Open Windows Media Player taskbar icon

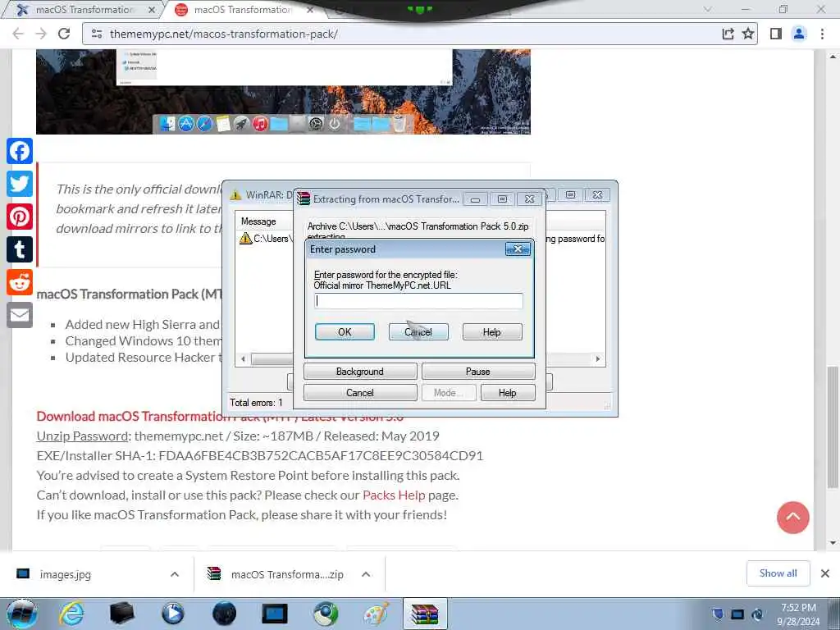point(173,614)
